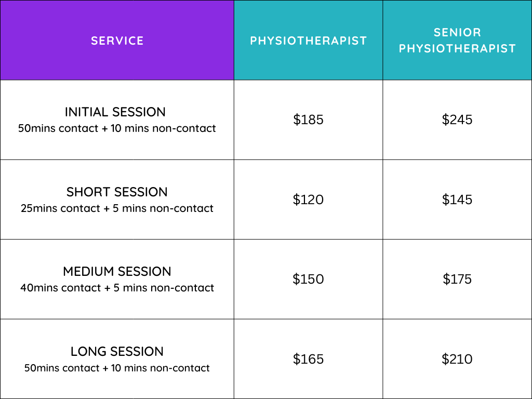532x399 pixels.
Task: Click the $150 medium session price
Action: click(x=308, y=279)
